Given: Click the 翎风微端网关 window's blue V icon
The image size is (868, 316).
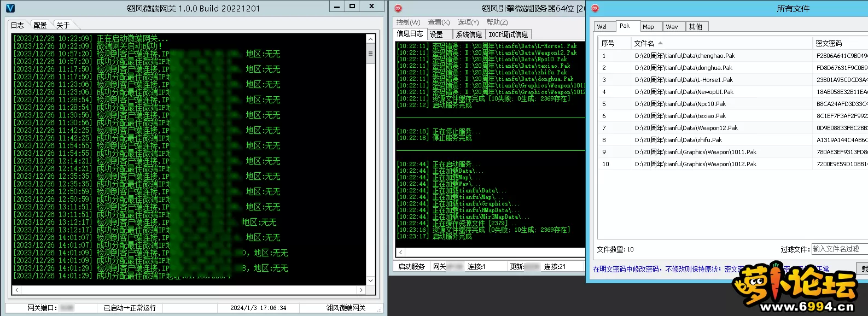Looking at the screenshot, I should [10, 8].
